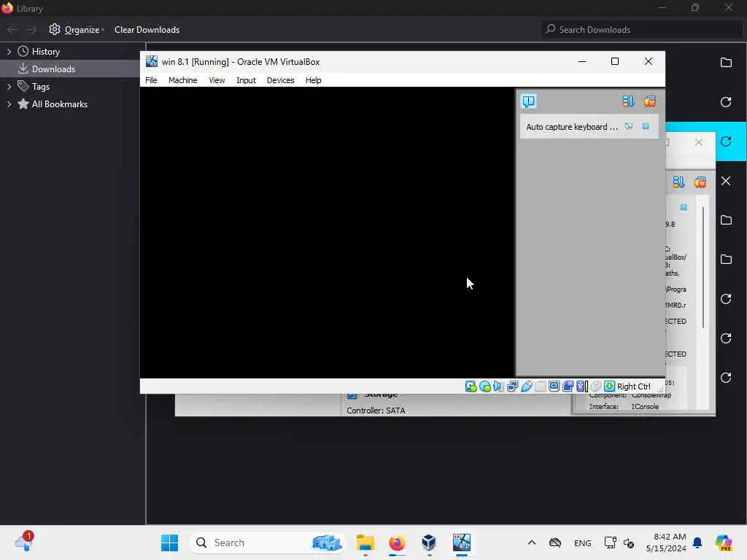The image size is (747, 560).
Task: Toggle notification sort order in front VM window
Action: coord(628,101)
